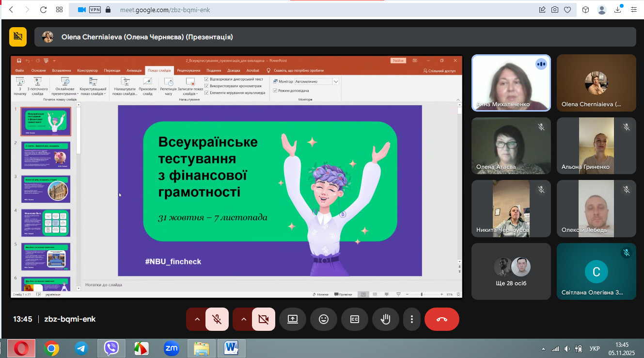
Task: Click the yellow presentation icon beside presenter name
Action: click(x=18, y=37)
